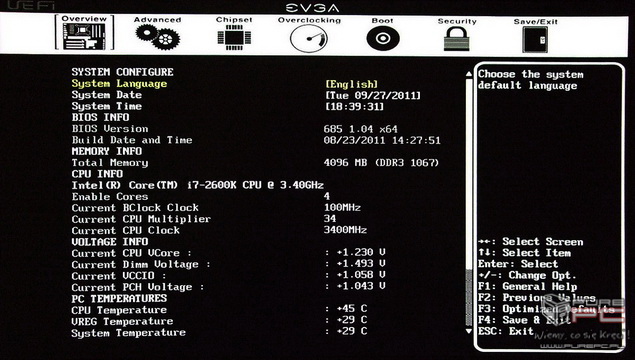
Task: Click the System Temperature label
Action: [x=128, y=333]
